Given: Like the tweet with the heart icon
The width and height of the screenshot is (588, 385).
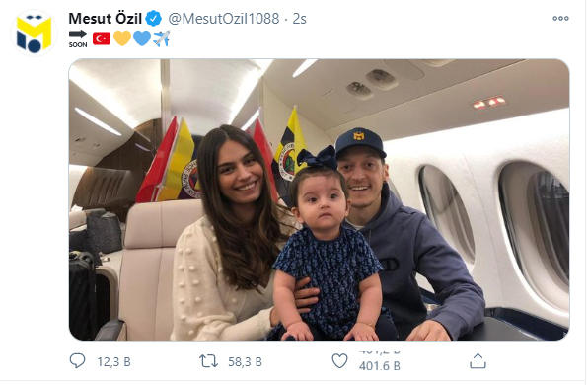Looking at the screenshot, I should 339,361.
